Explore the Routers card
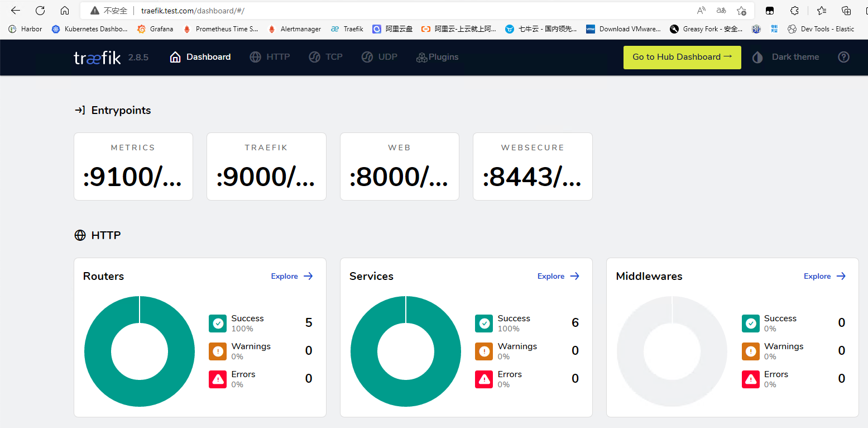The height and width of the screenshot is (428, 868). click(x=292, y=276)
